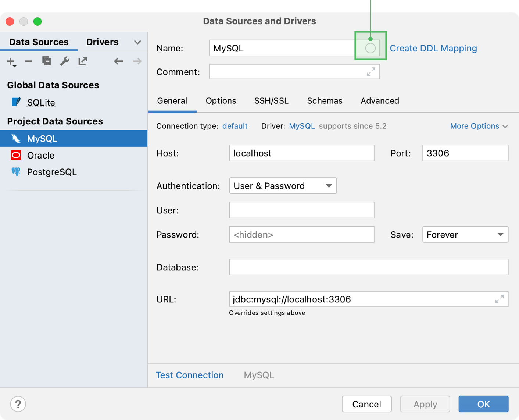The width and height of the screenshot is (519, 420).
Task: Click the default connection type link
Action: coord(235,126)
